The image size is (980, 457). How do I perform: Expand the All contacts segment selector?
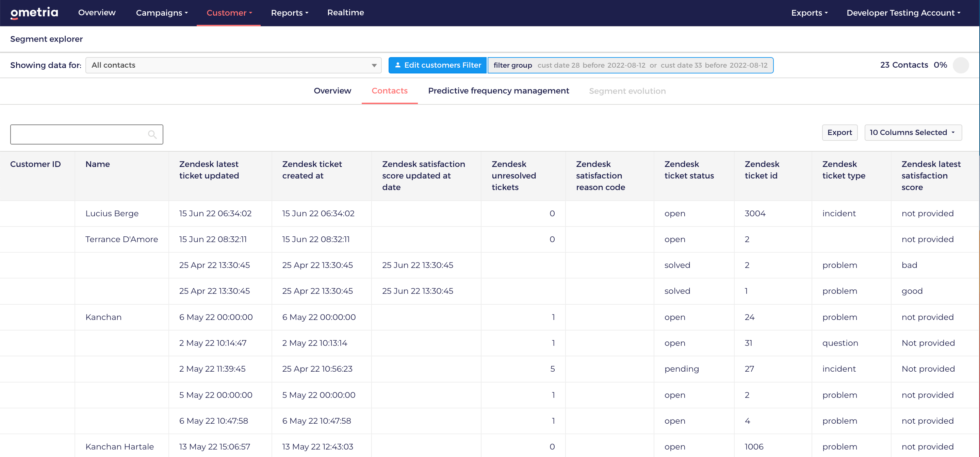[x=233, y=65]
